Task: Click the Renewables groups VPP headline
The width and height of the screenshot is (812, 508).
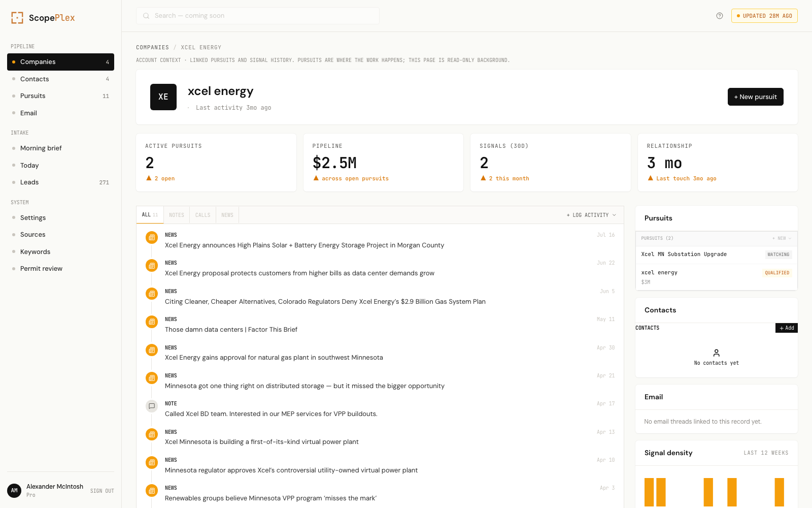Action: click(x=270, y=498)
